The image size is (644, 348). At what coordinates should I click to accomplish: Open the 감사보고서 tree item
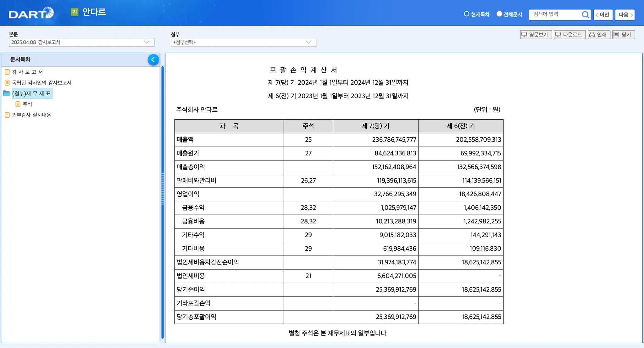(27, 72)
